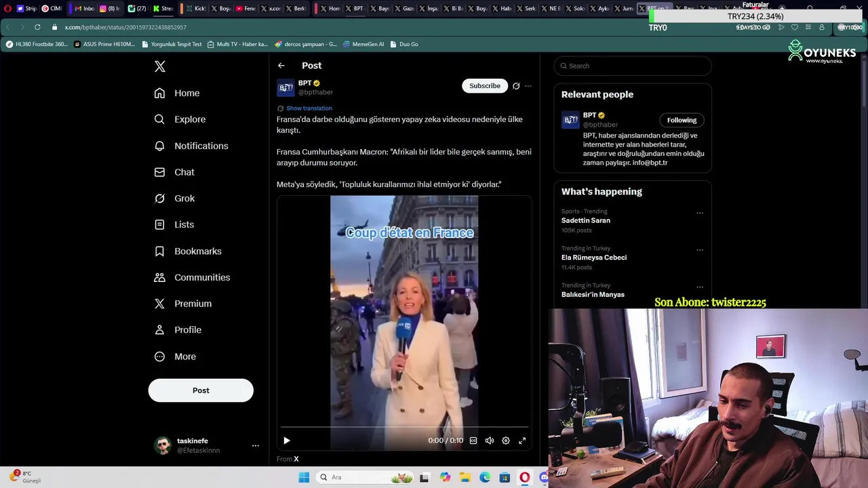
Task: Open the post's three-dot options menu
Action: pyautogui.click(x=528, y=86)
